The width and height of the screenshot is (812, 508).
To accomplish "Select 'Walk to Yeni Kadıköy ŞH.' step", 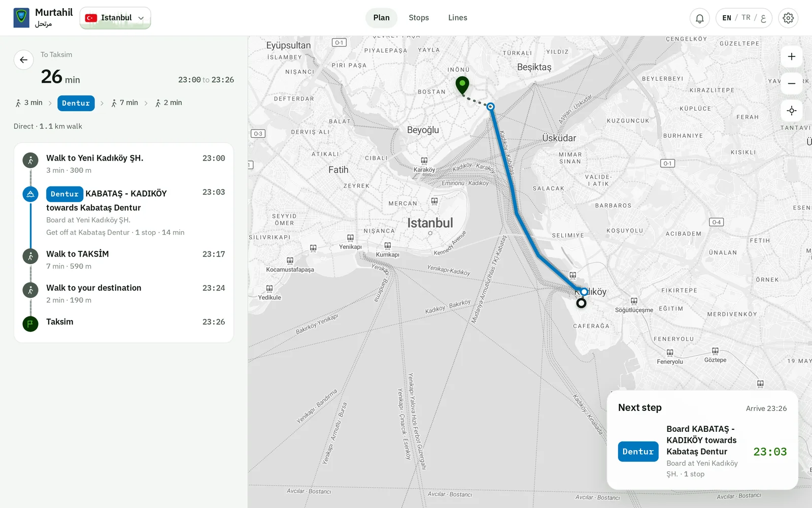I will 124,164.
